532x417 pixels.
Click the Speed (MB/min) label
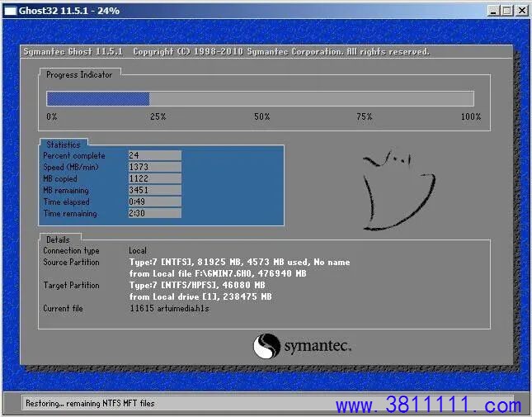[71, 168]
